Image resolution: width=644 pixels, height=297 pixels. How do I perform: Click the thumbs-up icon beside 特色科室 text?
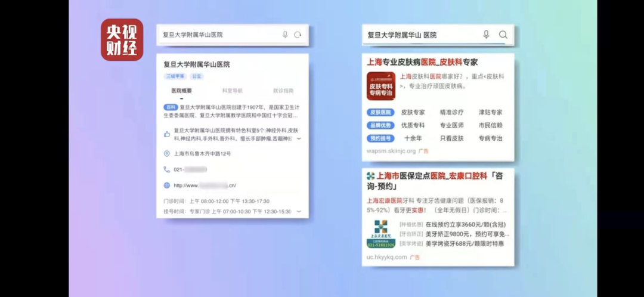tap(167, 134)
